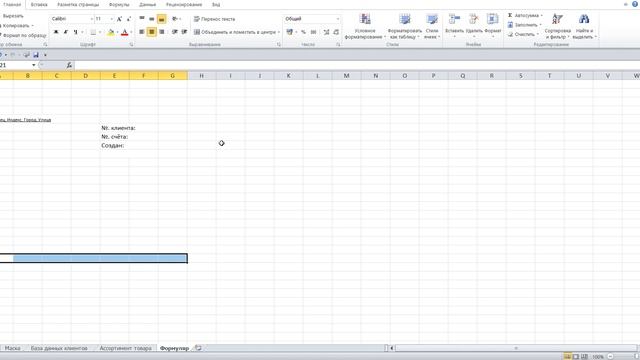Click the Удалить cells icon
The height and width of the screenshot is (360, 640).
coord(473,19)
